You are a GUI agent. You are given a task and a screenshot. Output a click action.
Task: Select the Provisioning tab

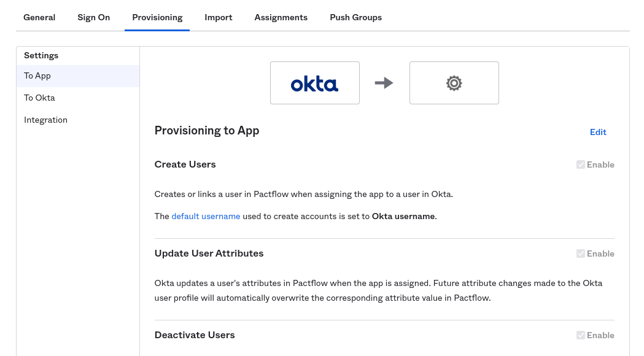[157, 17]
